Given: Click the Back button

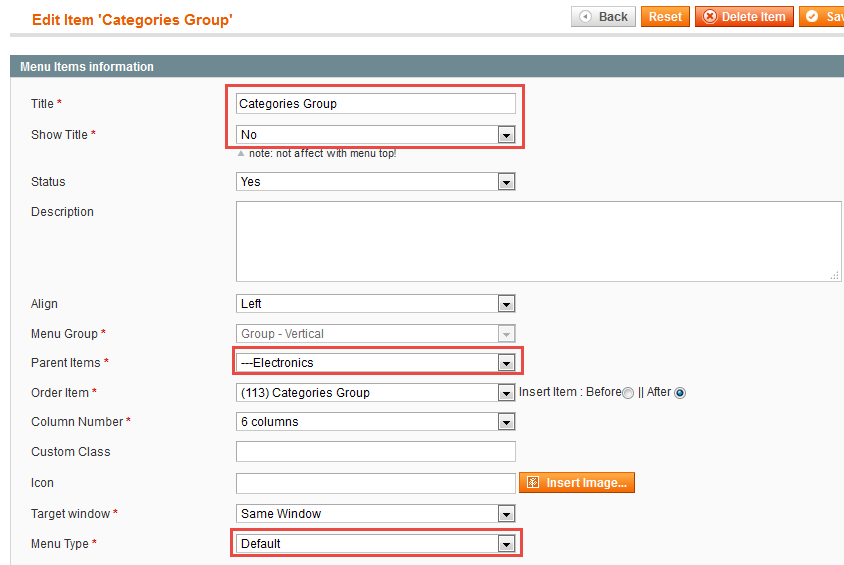Looking at the screenshot, I should pyautogui.click(x=603, y=17).
